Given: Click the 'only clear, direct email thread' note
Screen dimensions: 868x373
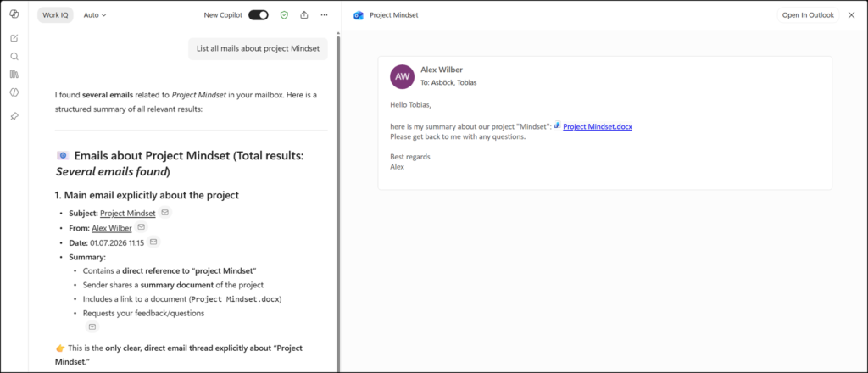Looking at the screenshot, I should pyautogui.click(x=179, y=354).
